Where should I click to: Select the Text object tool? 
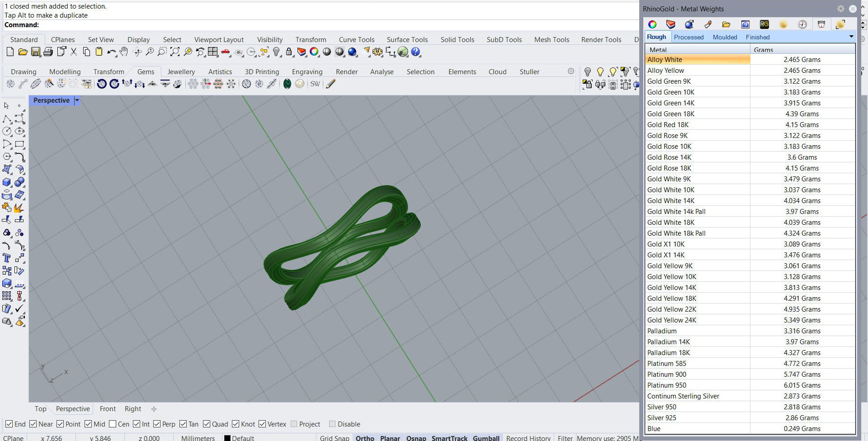tap(6, 258)
